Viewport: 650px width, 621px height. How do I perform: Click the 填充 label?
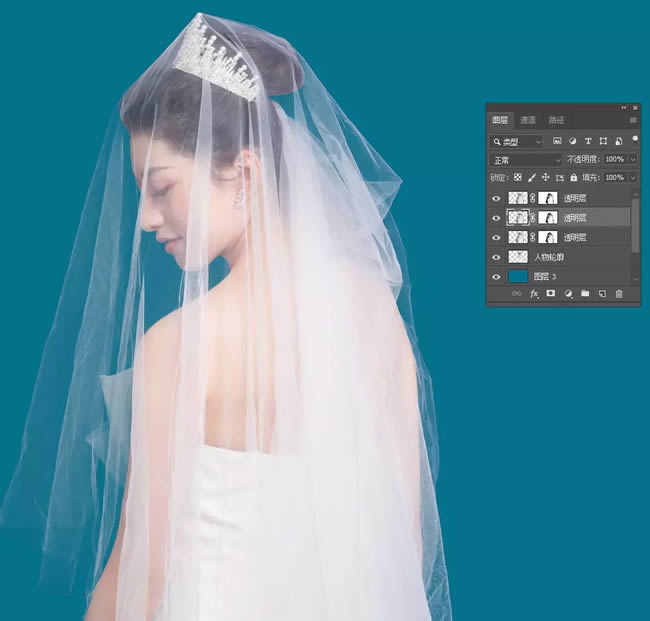(591, 177)
